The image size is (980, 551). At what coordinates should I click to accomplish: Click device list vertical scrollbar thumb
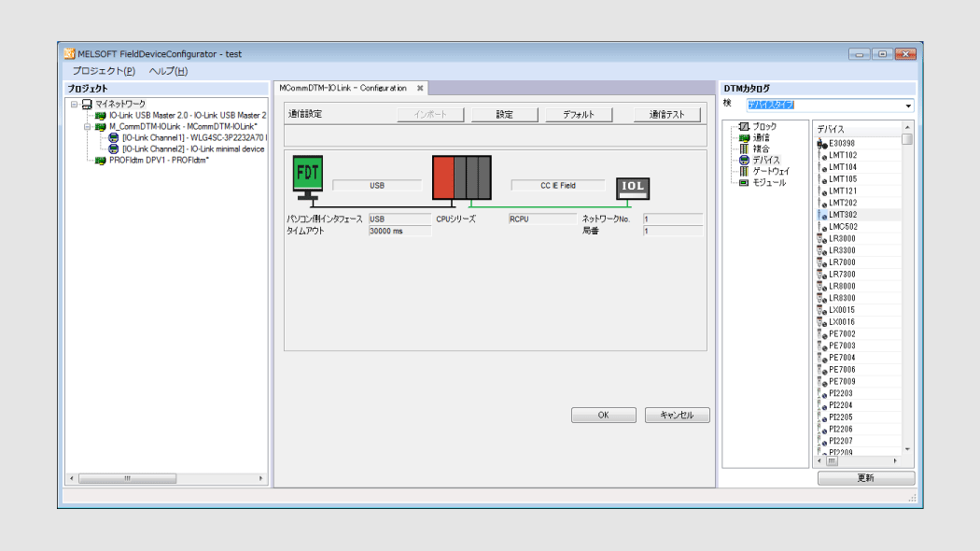point(907,139)
